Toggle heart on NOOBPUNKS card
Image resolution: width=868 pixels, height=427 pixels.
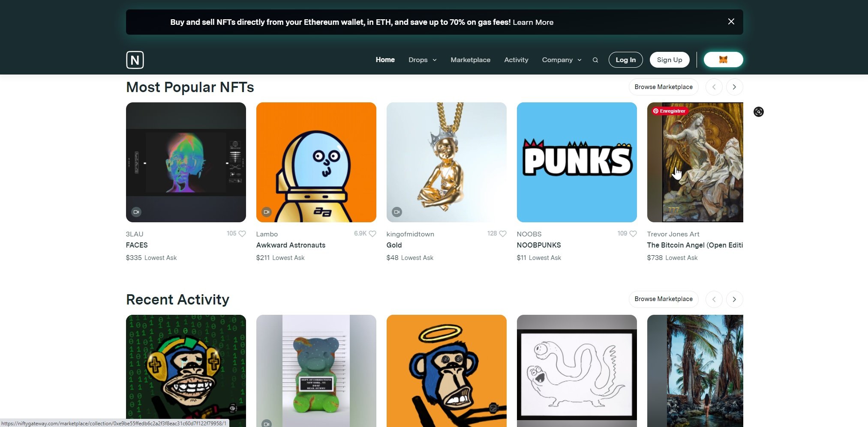[x=633, y=234]
